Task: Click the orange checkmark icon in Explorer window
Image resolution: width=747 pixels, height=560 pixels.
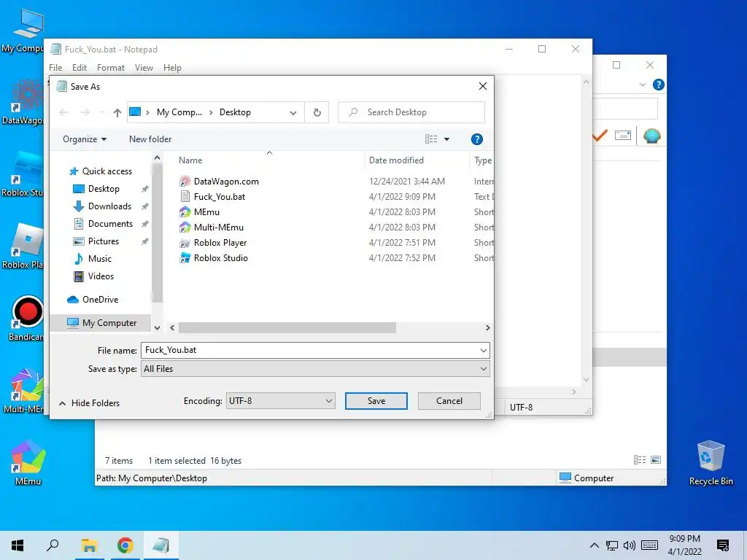Action: click(600, 135)
